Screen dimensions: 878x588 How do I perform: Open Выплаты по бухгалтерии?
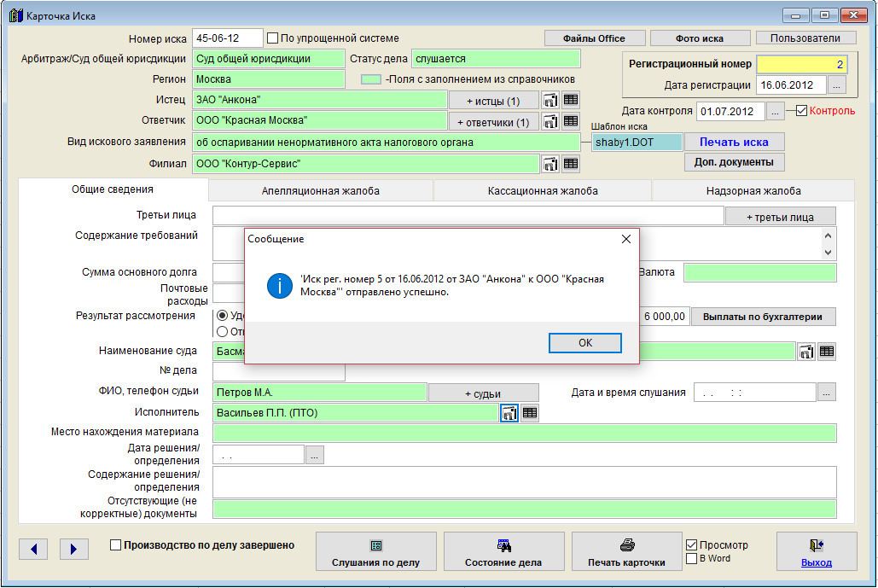763,317
